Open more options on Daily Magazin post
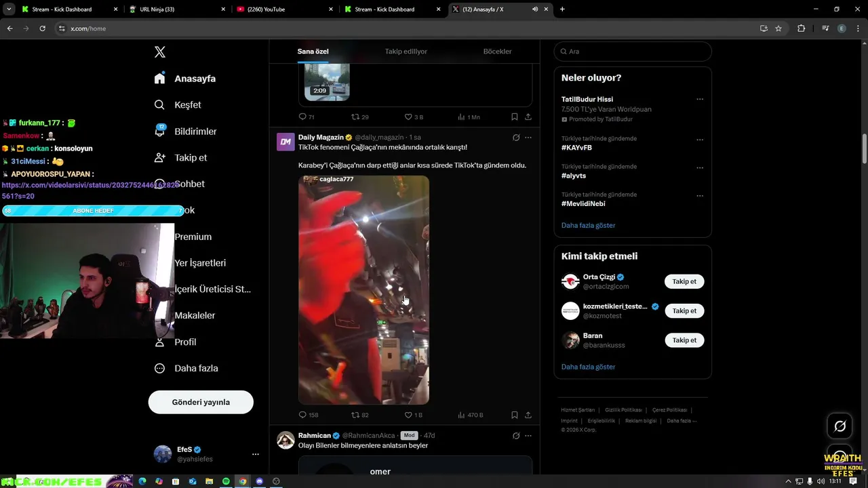Viewport: 868px width, 488px height. [x=528, y=138]
